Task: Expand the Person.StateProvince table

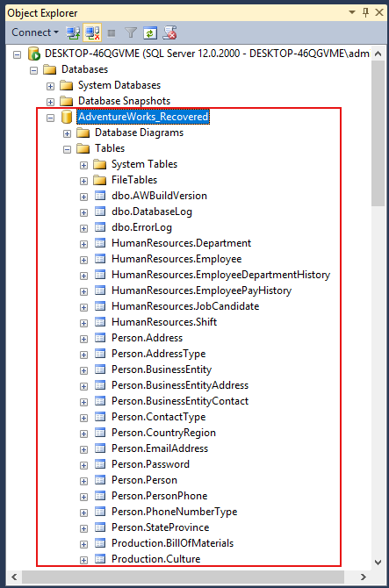Action: (x=83, y=528)
